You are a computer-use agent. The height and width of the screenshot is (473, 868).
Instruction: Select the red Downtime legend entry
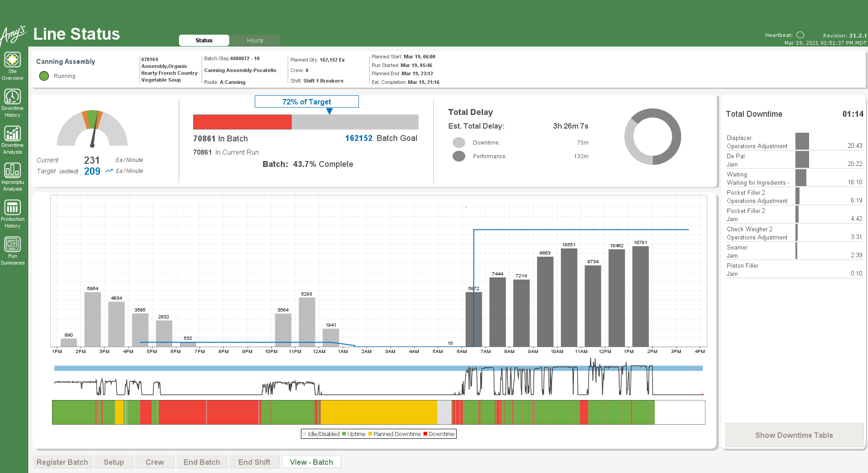[x=439, y=434]
